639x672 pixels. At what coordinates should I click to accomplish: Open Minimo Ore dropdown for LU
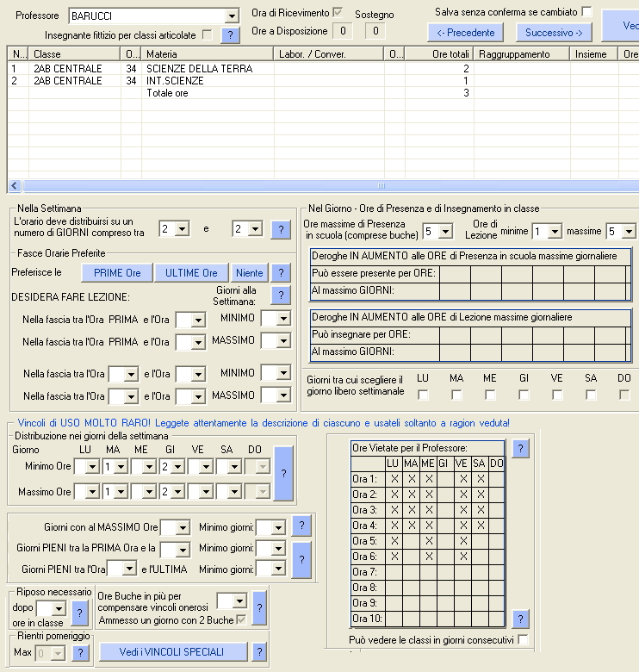[92, 467]
